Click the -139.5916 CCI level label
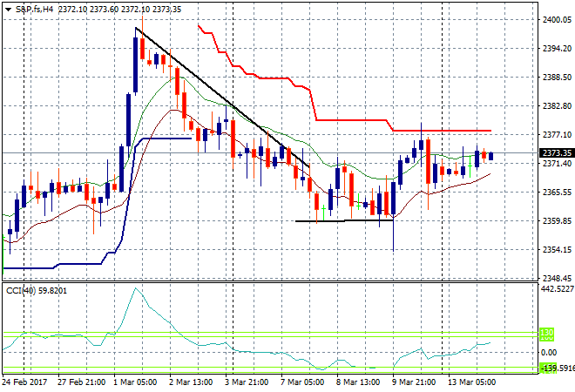575x392 pixels. (x=557, y=368)
